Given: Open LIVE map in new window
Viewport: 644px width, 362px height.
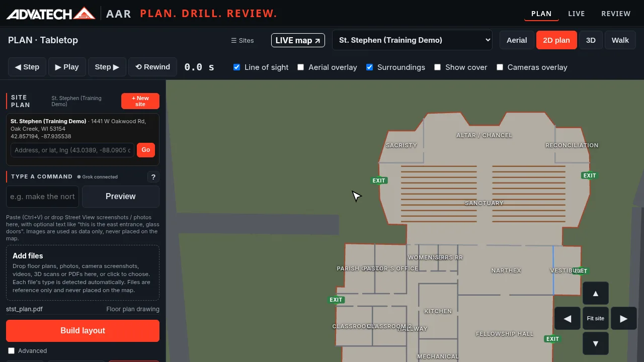Looking at the screenshot, I should click(x=298, y=40).
